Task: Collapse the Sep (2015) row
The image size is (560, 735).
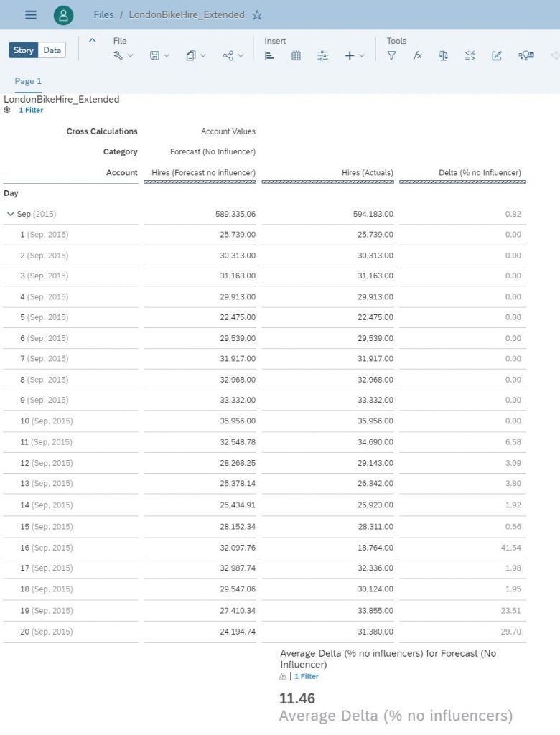Action: 10,214
